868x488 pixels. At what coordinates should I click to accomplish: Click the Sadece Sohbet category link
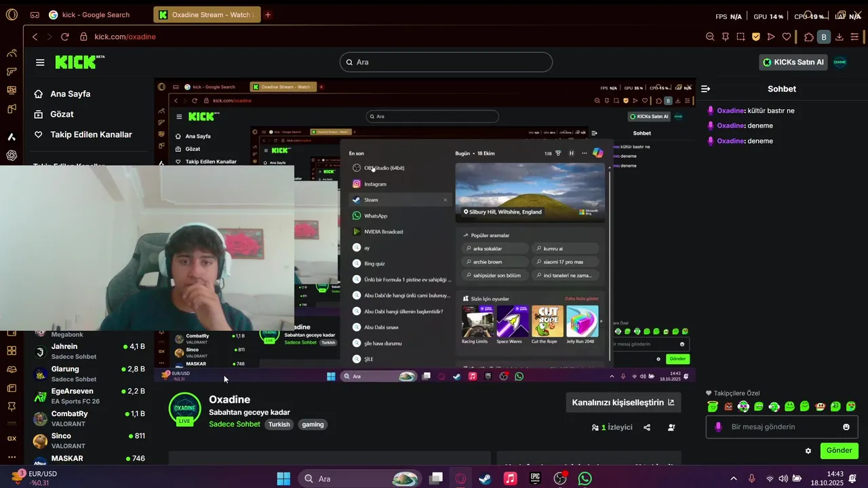pyautogui.click(x=234, y=424)
